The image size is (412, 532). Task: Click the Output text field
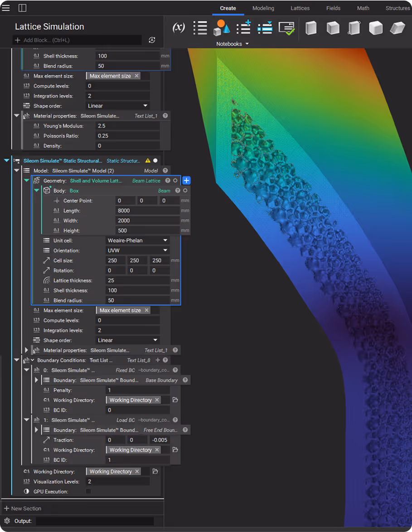(x=95, y=521)
